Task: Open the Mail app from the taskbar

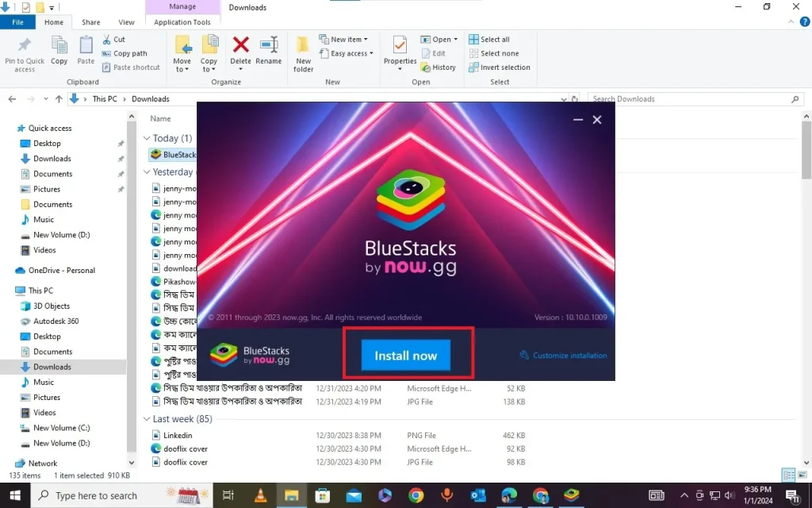Action: (354, 495)
